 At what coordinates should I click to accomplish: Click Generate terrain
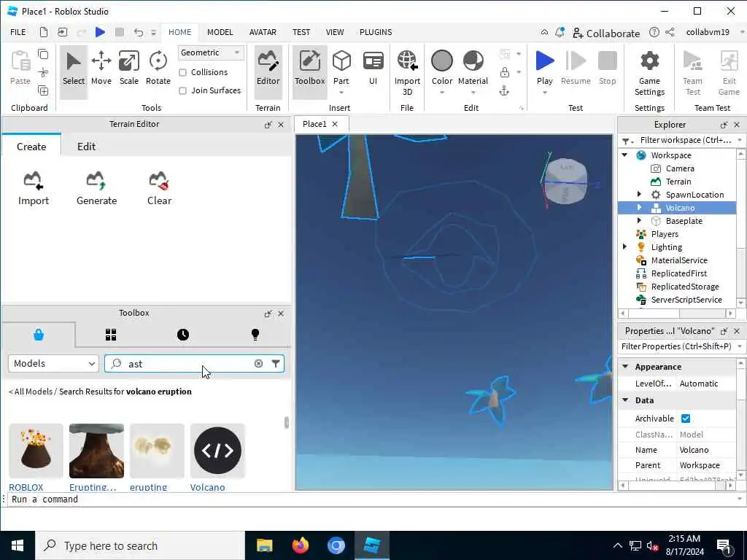pyautogui.click(x=96, y=189)
